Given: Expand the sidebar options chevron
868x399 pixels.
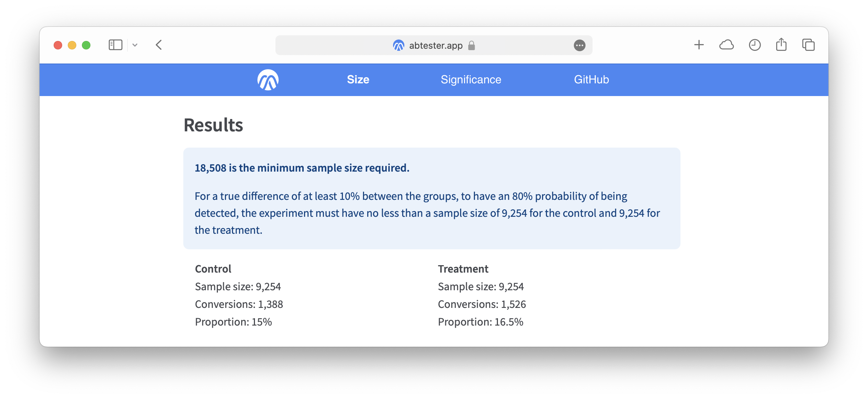Looking at the screenshot, I should (x=135, y=45).
